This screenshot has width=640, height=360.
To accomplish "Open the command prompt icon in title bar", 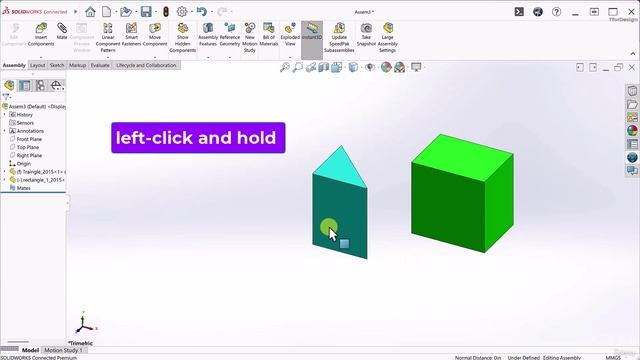I will (519, 12).
